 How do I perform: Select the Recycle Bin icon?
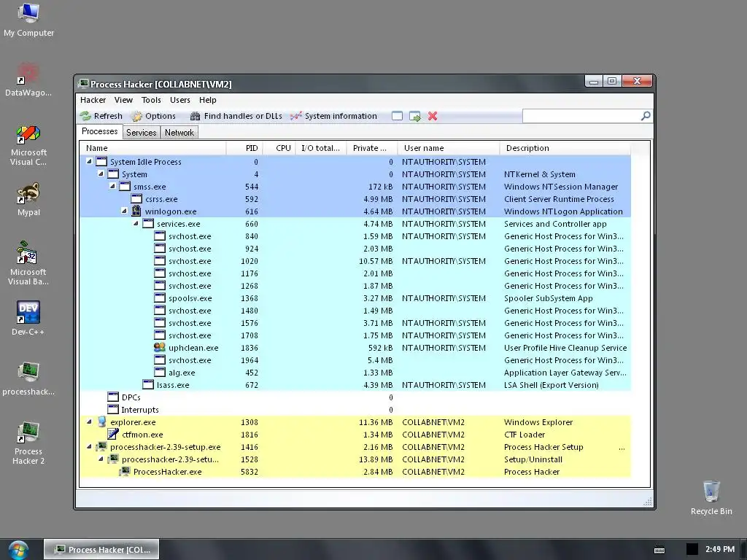click(x=711, y=497)
